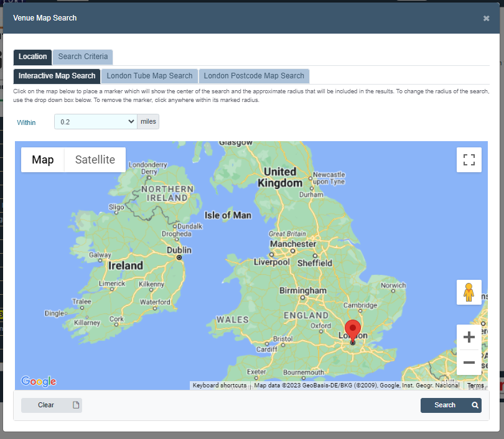The width and height of the screenshot is (504, 439).
Task: Click the Within label
Action: click(x=26, y=122)
